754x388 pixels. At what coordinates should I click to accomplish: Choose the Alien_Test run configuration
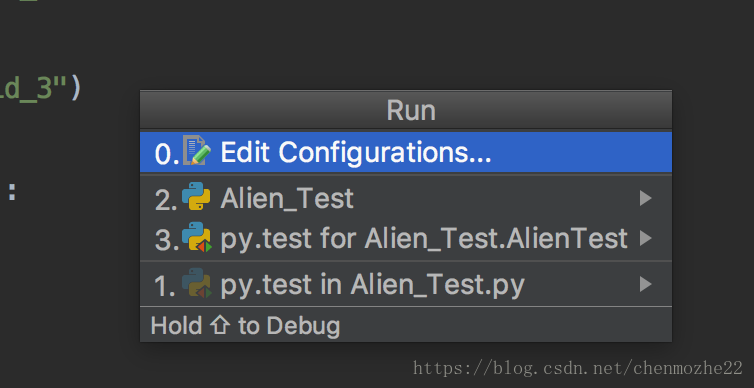406,198
